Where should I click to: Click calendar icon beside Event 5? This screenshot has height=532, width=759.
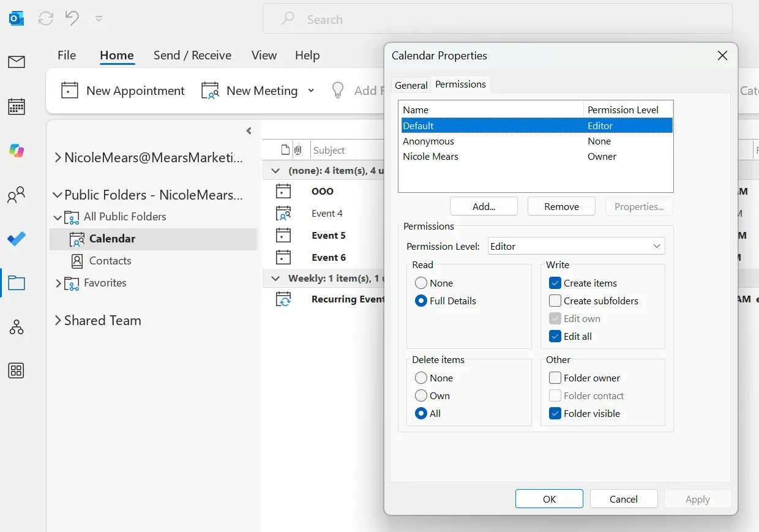pyautogui.click(x=283, y=235)
